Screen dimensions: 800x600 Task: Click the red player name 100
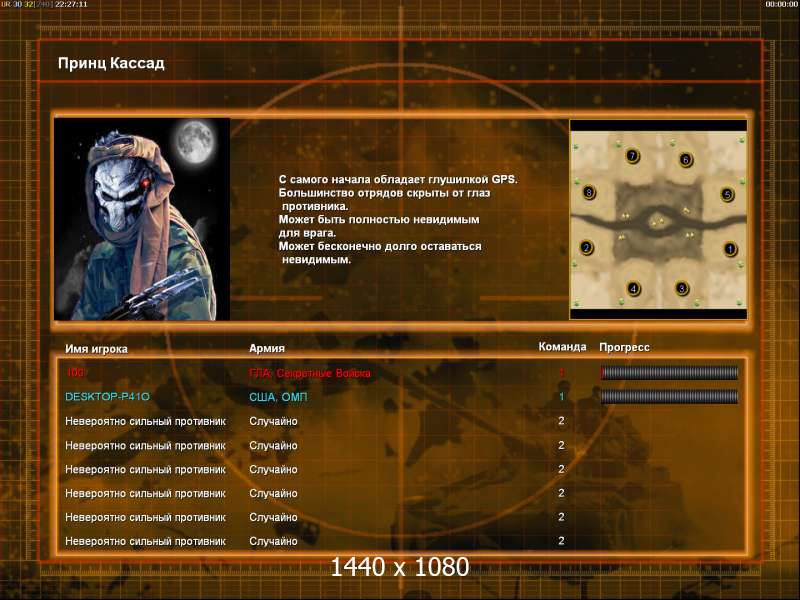click(x=75, y=372)
